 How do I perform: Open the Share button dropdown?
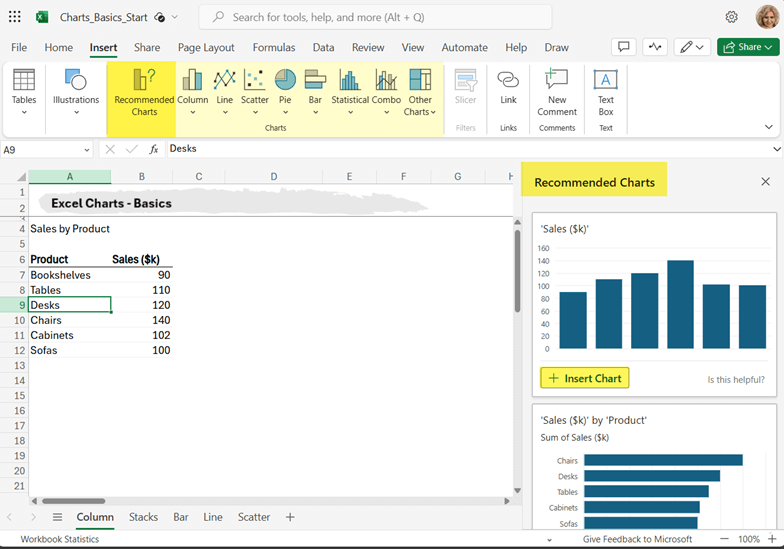click(748, 47)
